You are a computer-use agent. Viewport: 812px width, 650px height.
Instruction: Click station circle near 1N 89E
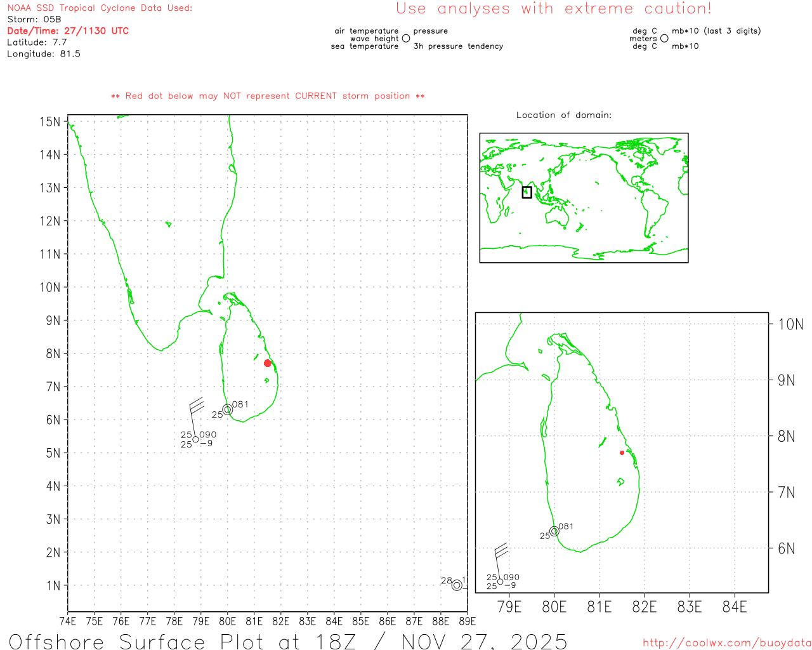pyautogui.click(x=457, y=585)
